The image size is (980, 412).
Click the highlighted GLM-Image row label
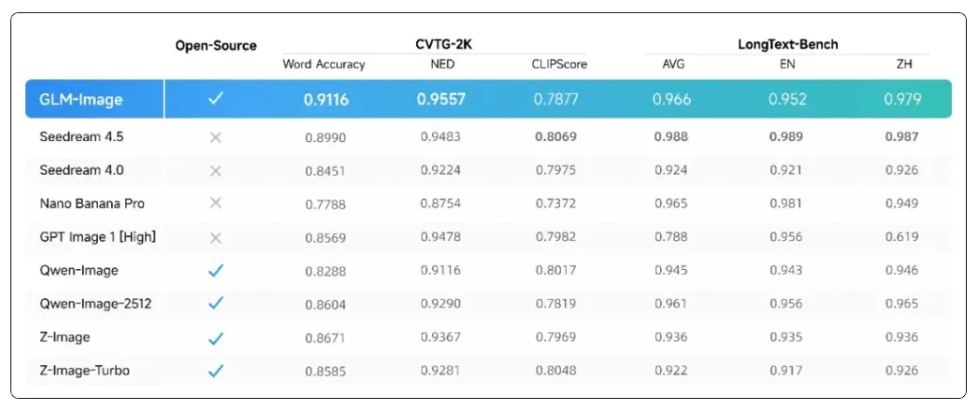tap(81, 99)
